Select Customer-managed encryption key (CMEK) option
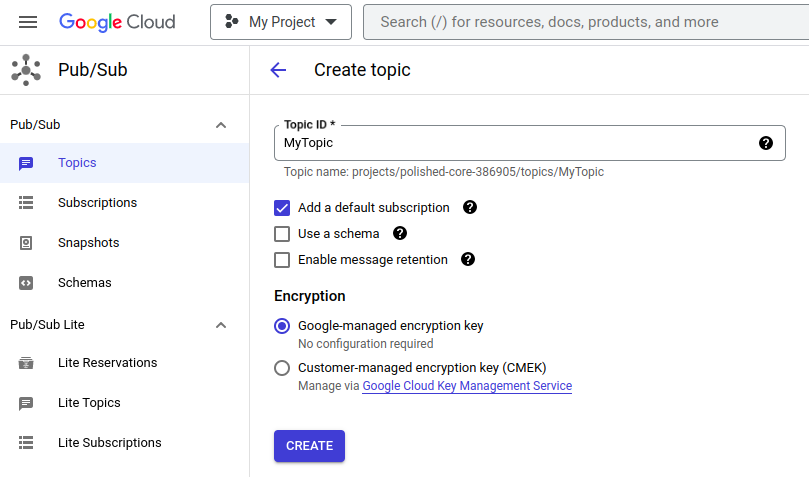Screen dimensions: 809x477 click(282, 368)
